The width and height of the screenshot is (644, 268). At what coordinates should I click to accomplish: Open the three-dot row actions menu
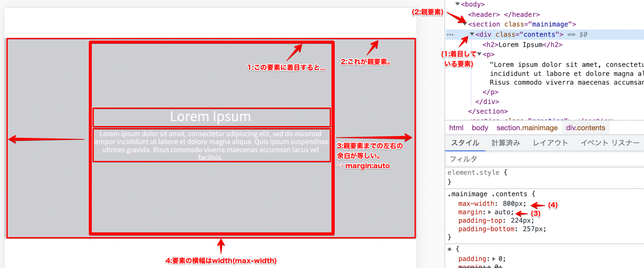coord(450,34)
